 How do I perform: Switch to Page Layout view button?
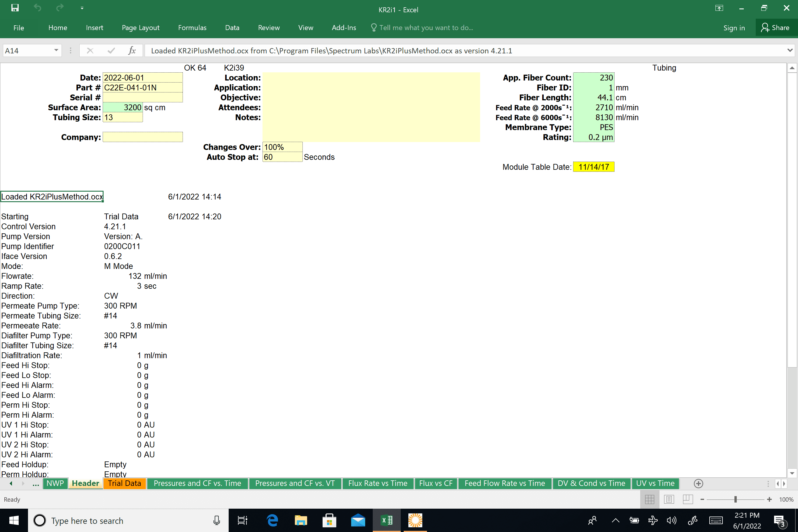point(669,499)
